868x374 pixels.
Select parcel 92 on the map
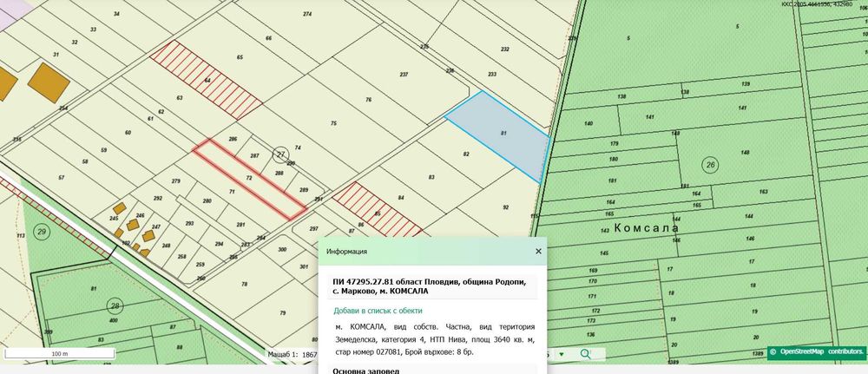505,207
